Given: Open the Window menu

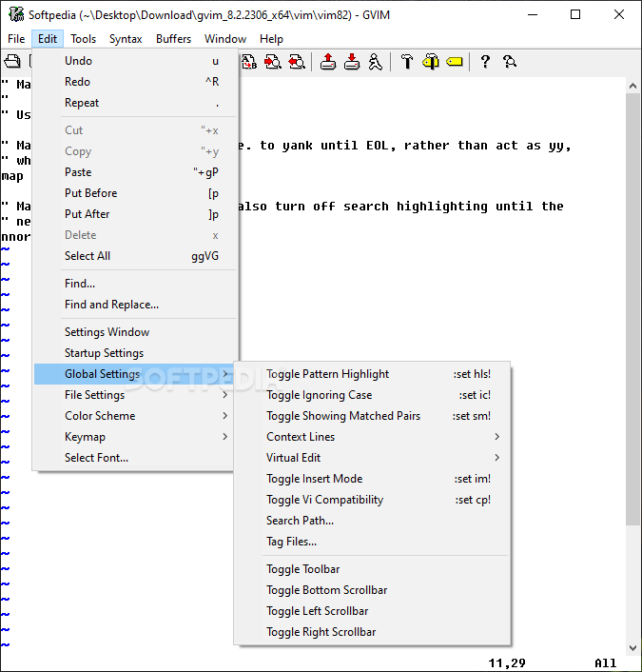Looking at the screenshot, I should click(225, 39).
